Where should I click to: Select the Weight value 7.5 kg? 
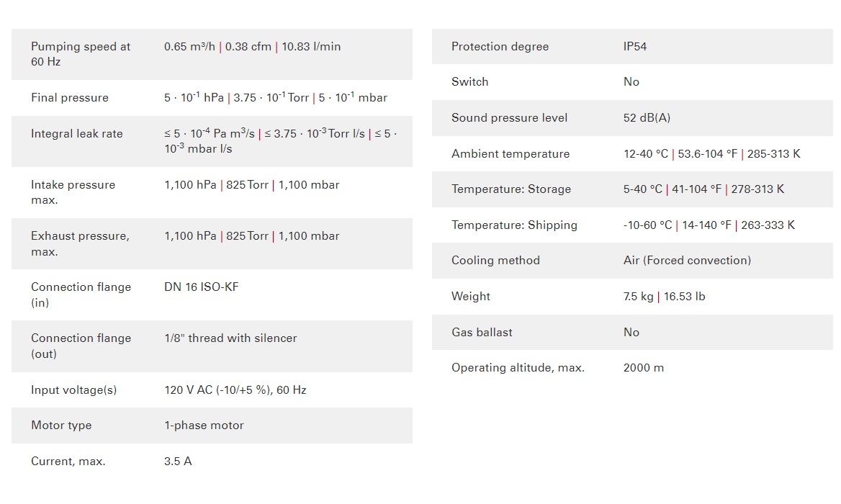pos(638,297)
